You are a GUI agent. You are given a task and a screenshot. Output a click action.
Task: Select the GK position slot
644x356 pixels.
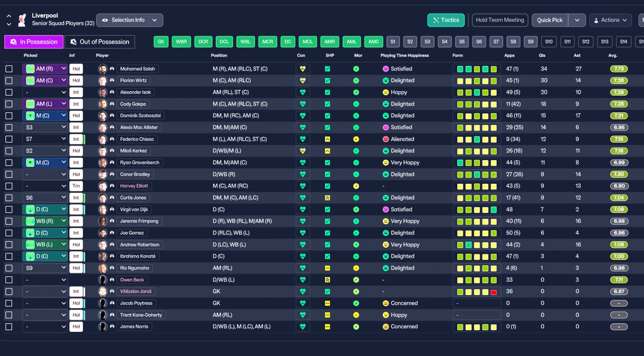pos(161,42)
